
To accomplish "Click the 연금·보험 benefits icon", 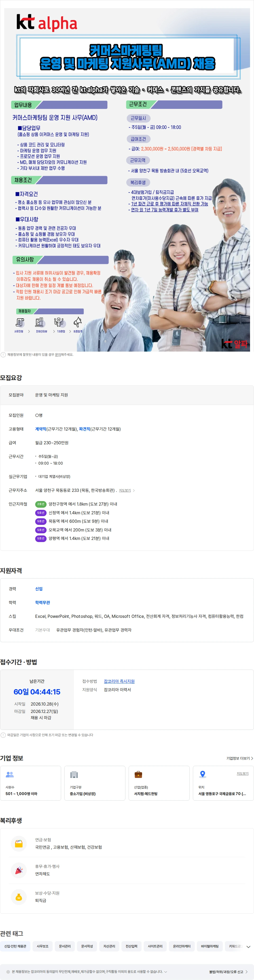I will pos(19,843).
